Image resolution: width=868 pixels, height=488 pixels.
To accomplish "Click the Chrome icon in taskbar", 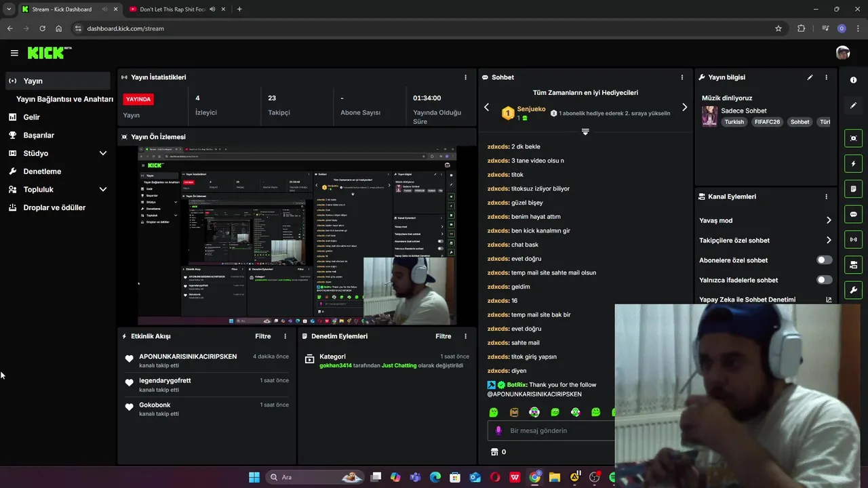I will [x=535, y=477].
